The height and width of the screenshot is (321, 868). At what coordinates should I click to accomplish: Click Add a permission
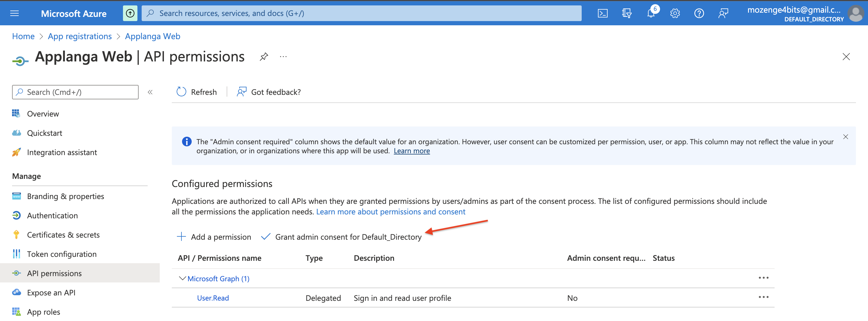pyautogui.click(x=214, y=237)
